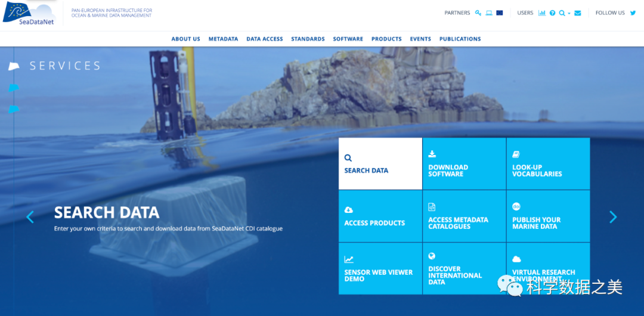This screenshot has height=316, width=644.
Task: Click the European Union flag icon
Action: (x=500, y=13)
